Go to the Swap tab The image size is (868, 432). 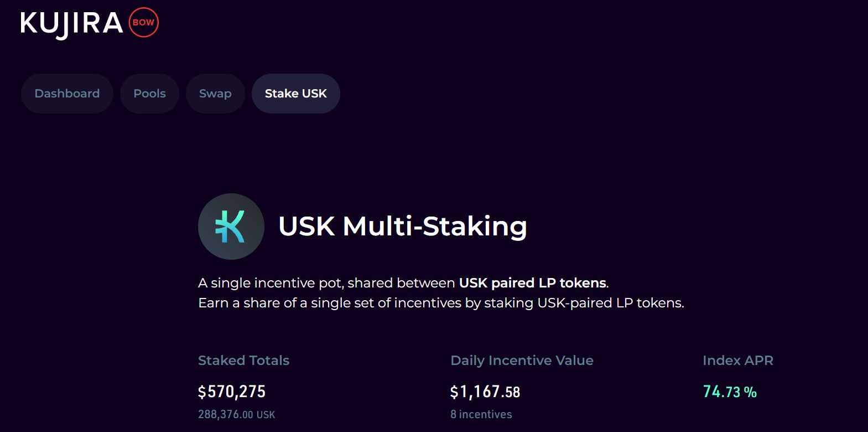coord(215,94)
